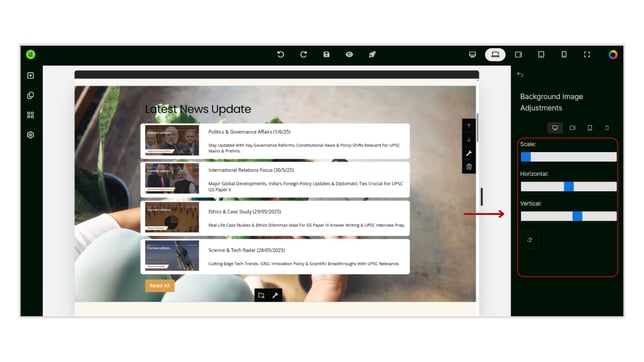Open the add element icon in left sidebar

[31, 76]
